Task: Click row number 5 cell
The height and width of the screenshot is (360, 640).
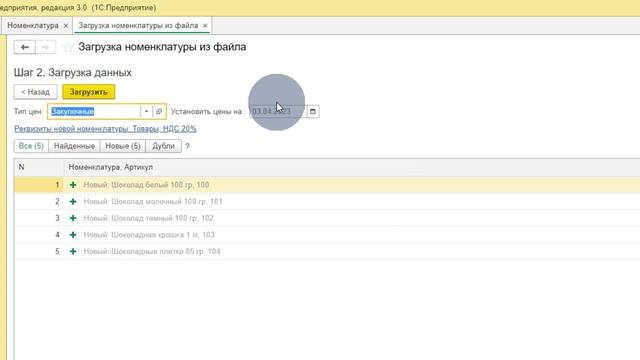Action: tap(39, 251)
